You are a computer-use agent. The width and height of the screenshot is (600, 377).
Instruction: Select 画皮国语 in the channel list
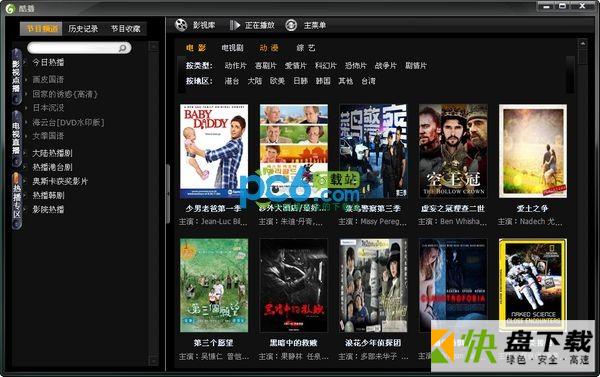(48, 80)
